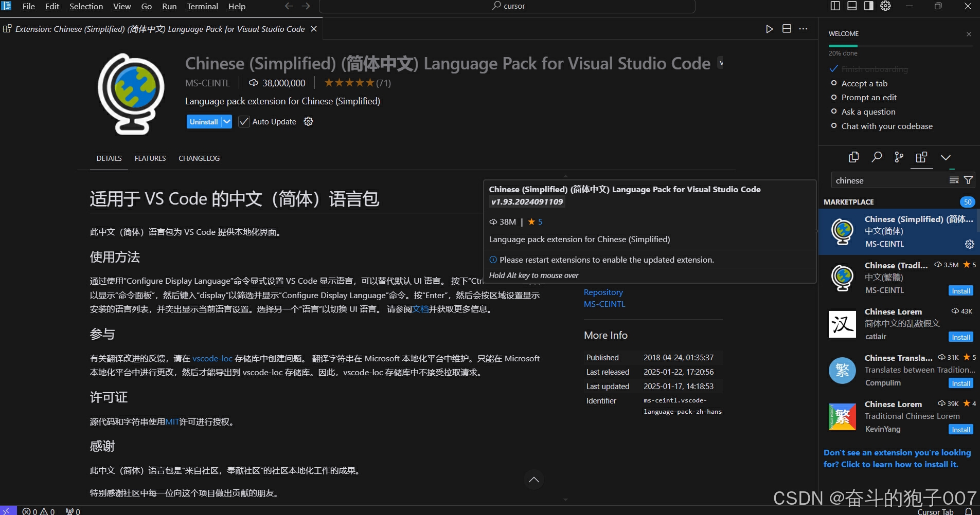This screenshot has height=515, width=980.
Task: Click scroll-to-top chevron button
Action: [534, 480]
